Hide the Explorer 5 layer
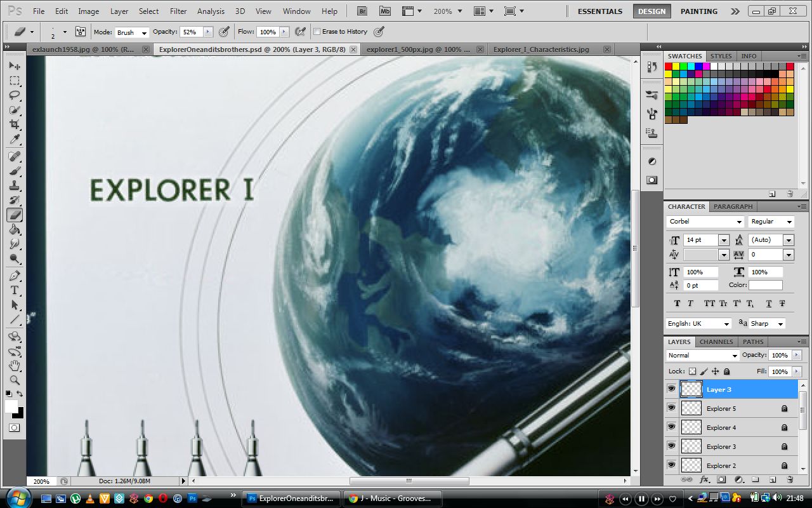This screenshot has width=812, height=508. click(x=671, y=408)
